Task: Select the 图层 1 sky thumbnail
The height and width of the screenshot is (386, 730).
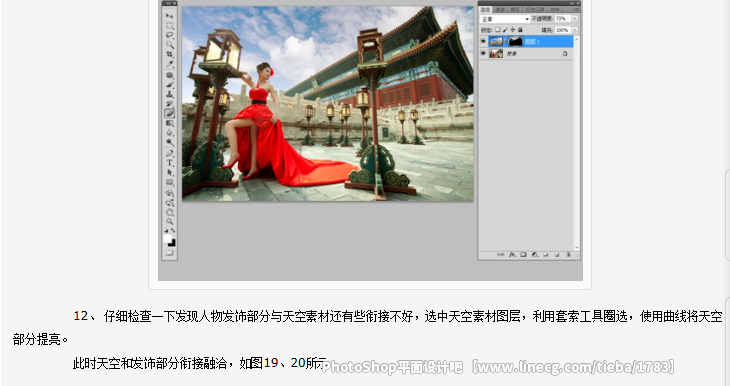Action: coord(496,41)
